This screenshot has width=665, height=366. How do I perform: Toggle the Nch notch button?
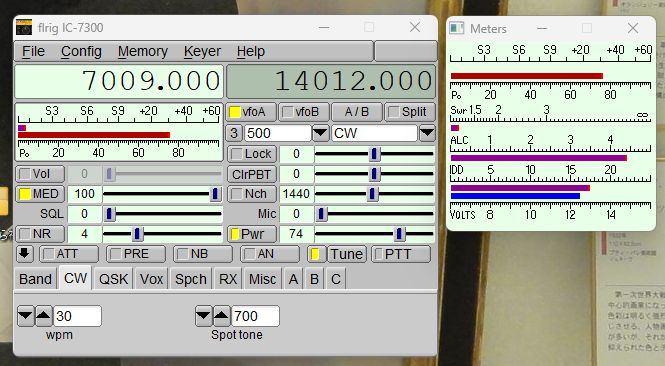[252, 194]
